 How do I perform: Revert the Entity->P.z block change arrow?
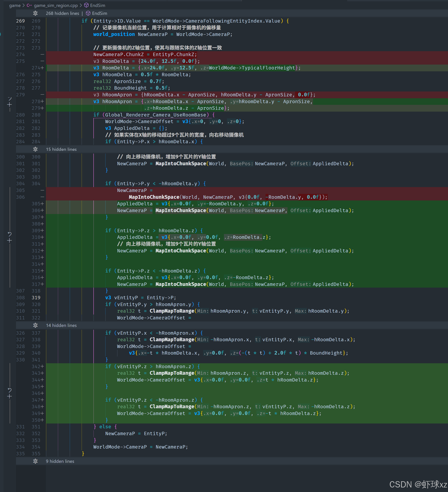(x=10, y=234)
